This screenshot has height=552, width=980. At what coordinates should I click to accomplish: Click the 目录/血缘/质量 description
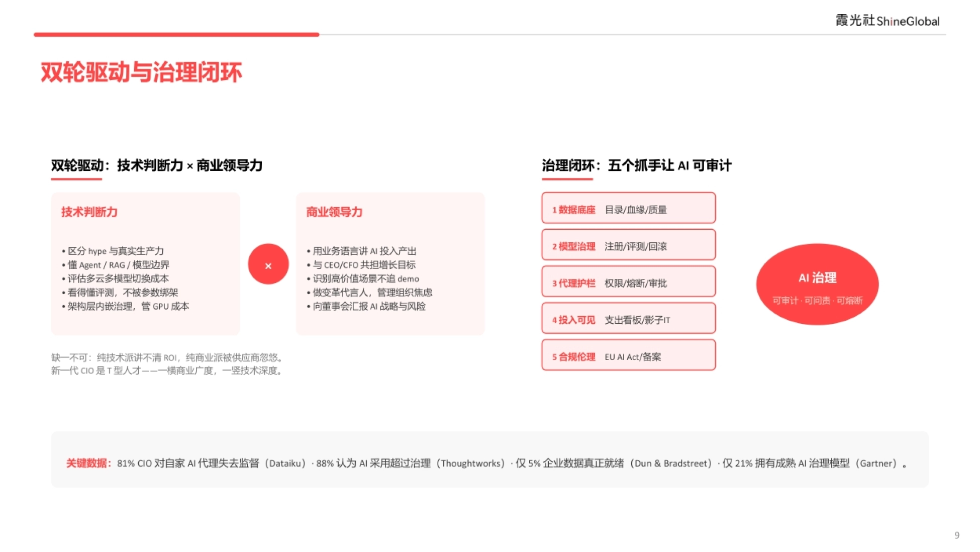click(x=636, y=210)
